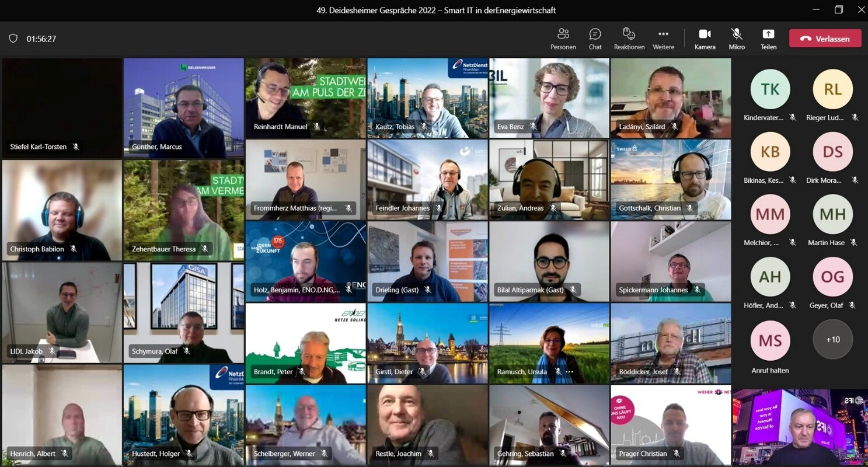Screen dimensions: 868x467
Task: Open options dots on Ramusch, Ursula tile
Action: (569, 372)
